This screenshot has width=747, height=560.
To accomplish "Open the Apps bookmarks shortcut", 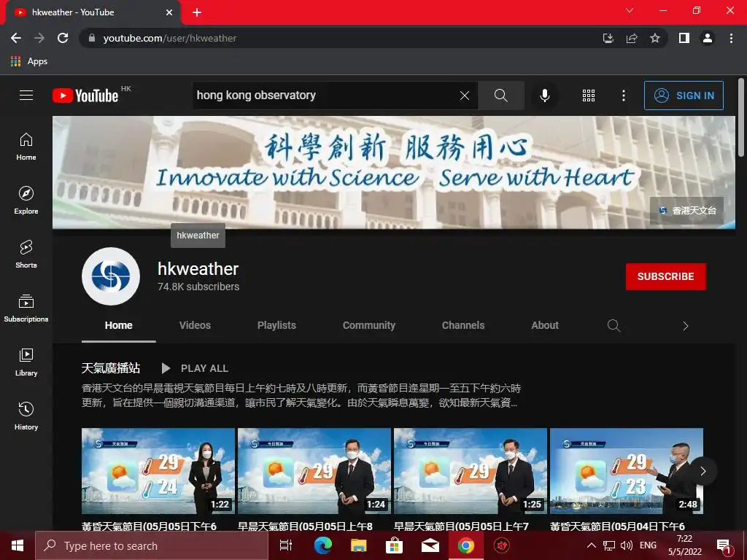I will pyautogui.click(x=29, y=61).
